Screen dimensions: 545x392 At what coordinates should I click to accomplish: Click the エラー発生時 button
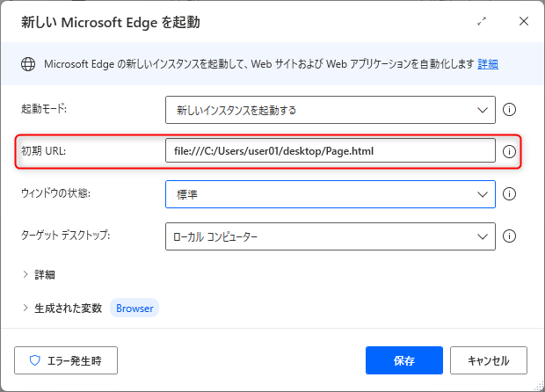(x=66, y=359)
